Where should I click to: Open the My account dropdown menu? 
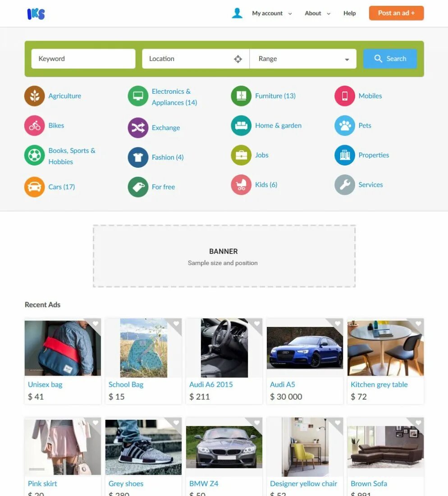tap(272, 13)
